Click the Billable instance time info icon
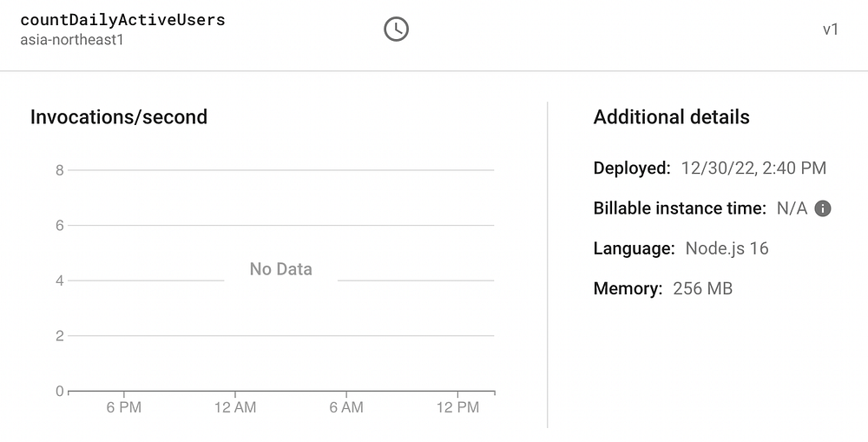 tap(823, 208)
